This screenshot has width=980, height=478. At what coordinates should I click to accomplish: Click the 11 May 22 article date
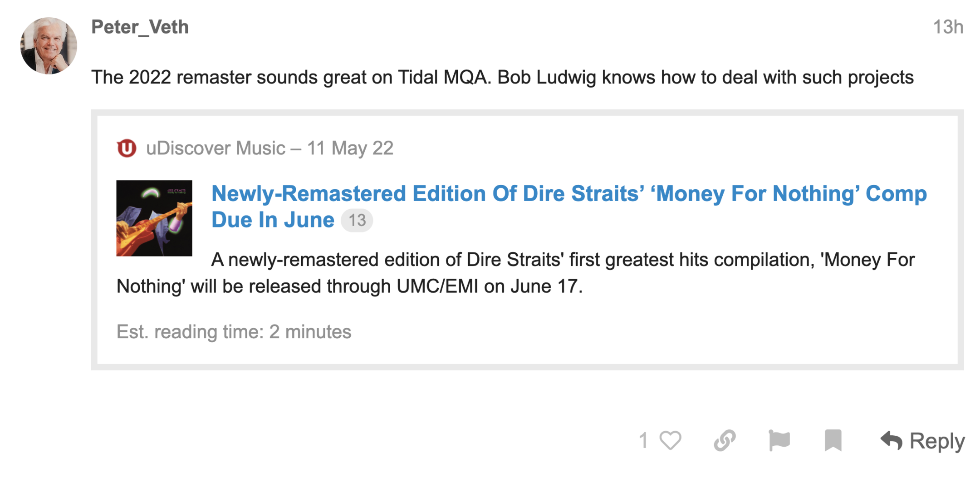[x=350, y=148]
